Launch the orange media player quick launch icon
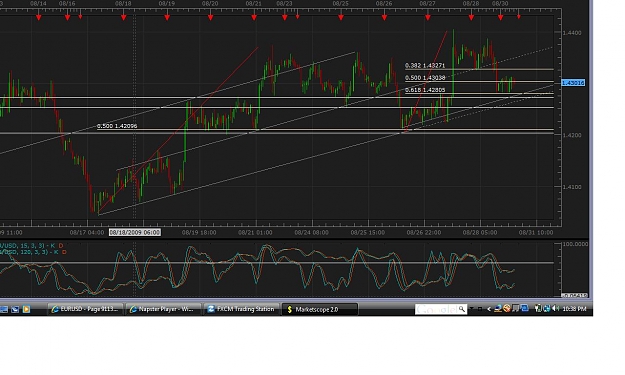This screenshot has width=625, height=375. click(x=26, y=309)
